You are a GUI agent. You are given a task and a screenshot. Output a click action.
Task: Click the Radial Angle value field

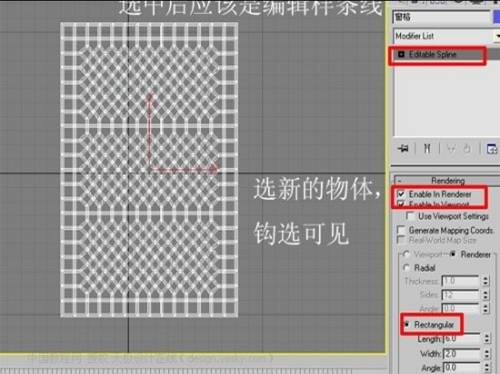click(460, 308)
